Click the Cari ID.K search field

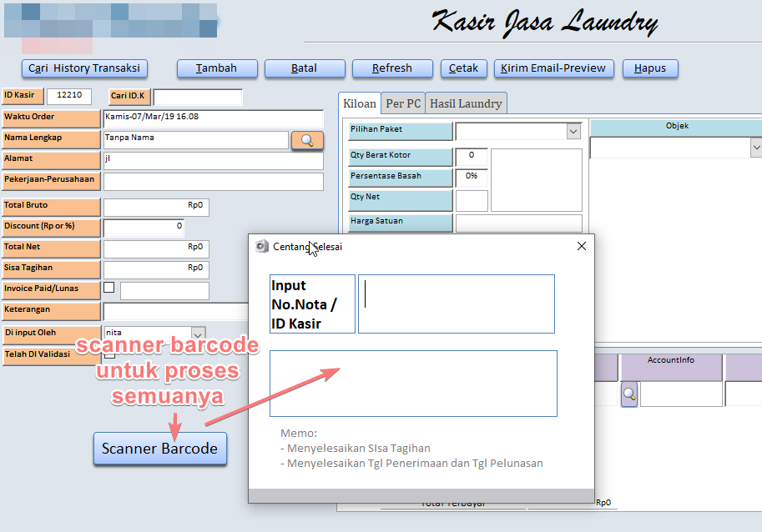(x=198, y=97)
